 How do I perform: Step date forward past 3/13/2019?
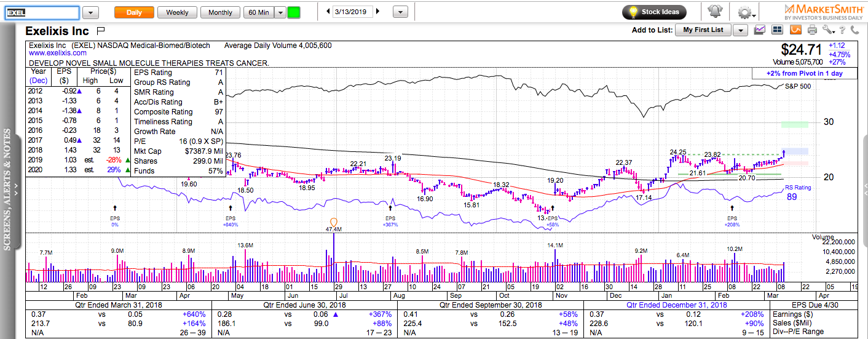(377, 12)
